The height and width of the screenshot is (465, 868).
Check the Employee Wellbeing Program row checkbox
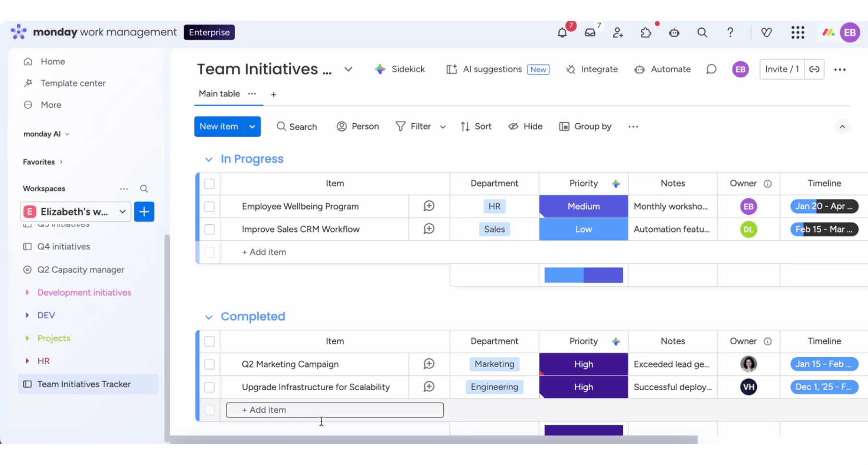click(210, 207)
